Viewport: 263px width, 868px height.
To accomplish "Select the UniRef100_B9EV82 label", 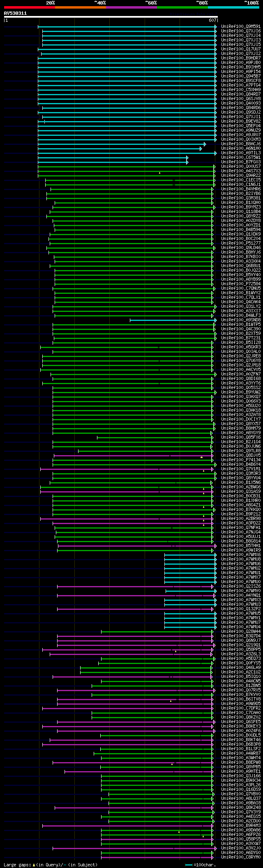I will click(241, 121).
